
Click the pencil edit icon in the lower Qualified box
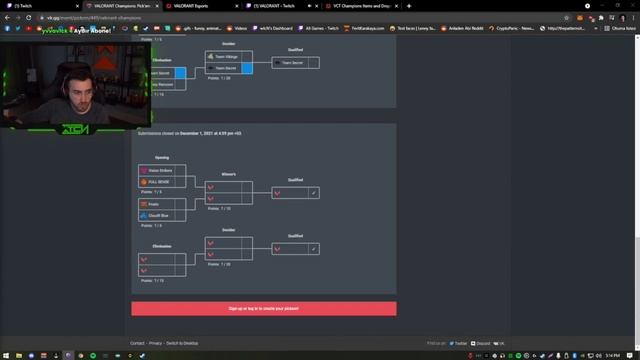[313, 249]
